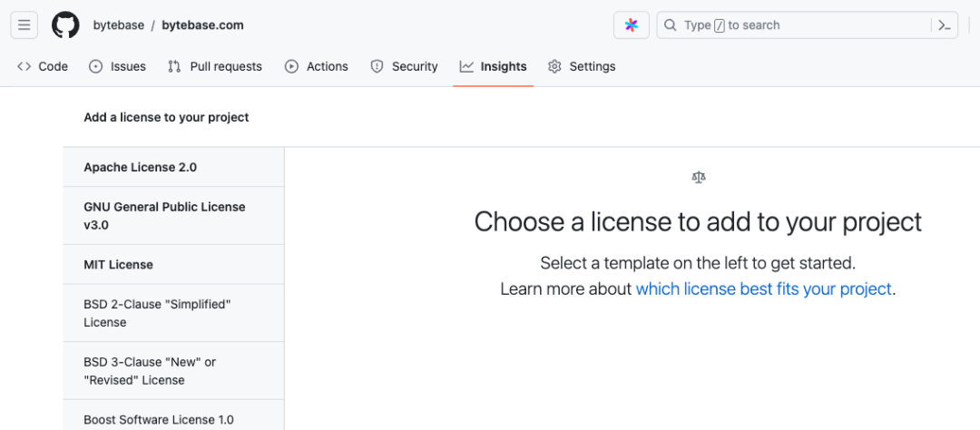
Task: Go to the Actions tab
Action: pyautogui.click(x=317, y=66)
